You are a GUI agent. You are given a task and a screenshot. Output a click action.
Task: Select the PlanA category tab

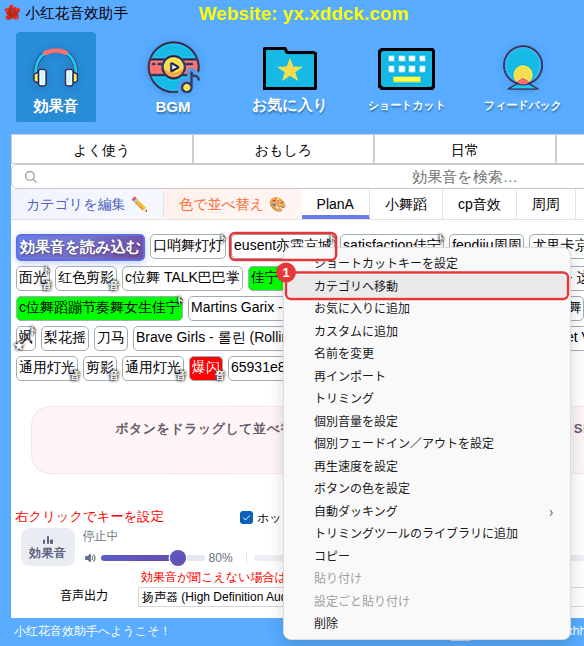pos(335,204)
